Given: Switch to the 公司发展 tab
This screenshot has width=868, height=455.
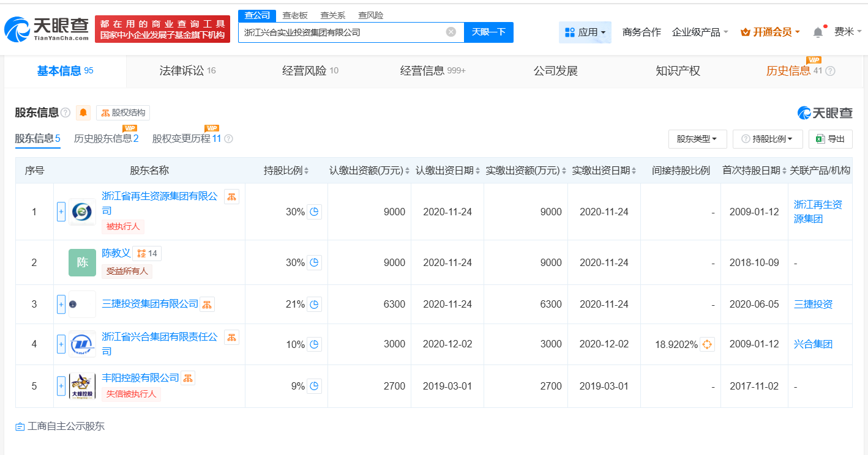Looking at the screenshot, I should pyautogui.click(x=556, y=71).
